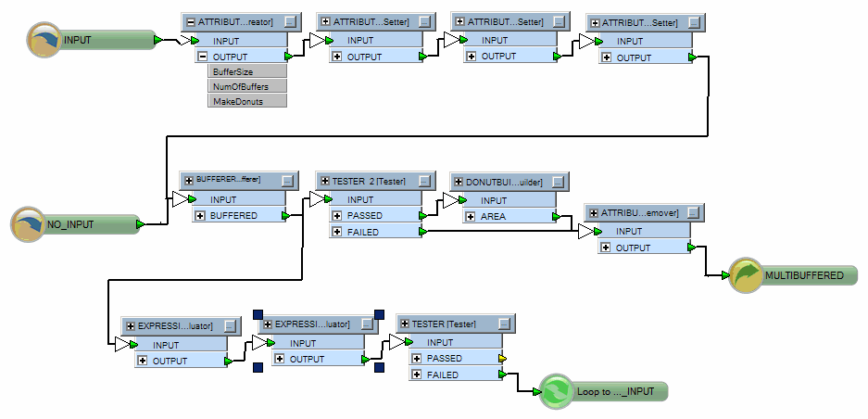Open the TESTER 2 properties button
868x419 pixels.
(425, 182)
